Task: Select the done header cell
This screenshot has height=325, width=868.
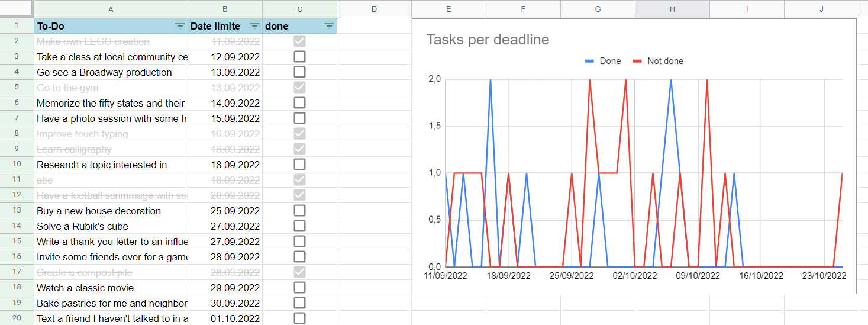Action: (300, 26)
